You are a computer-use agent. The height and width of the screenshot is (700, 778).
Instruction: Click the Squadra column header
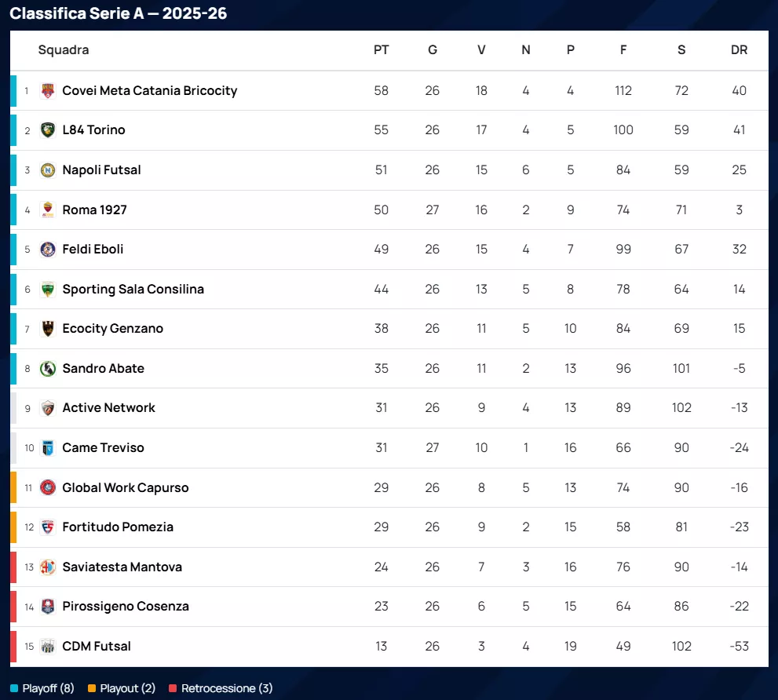pyautogui.click(x=64, y=50)
